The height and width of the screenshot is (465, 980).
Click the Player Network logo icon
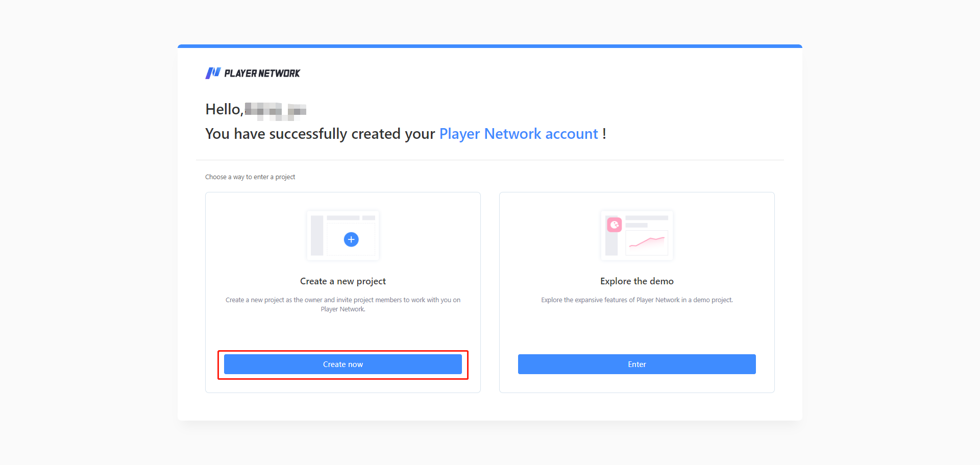tap(213, 73)
